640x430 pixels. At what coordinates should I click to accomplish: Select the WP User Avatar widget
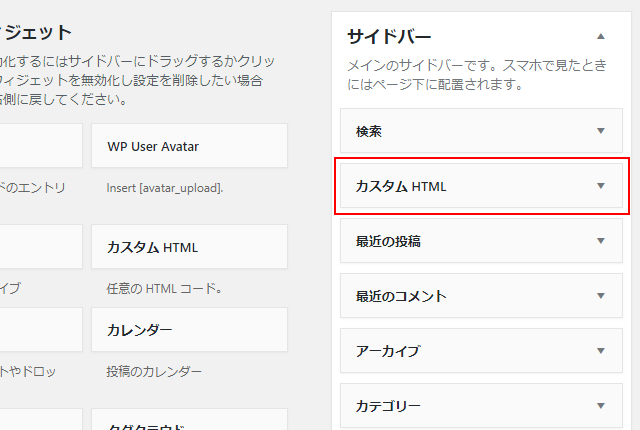pyautogui.click(x=189, y=146)
